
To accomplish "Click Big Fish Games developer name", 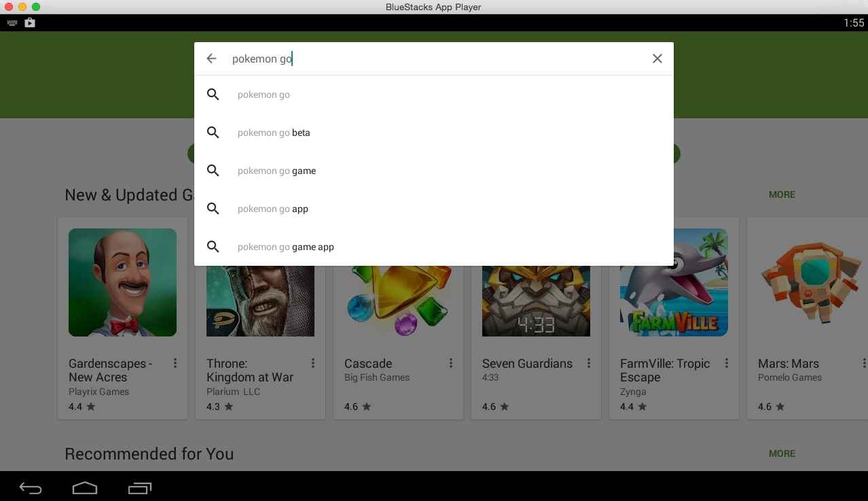I will point(377,377).
